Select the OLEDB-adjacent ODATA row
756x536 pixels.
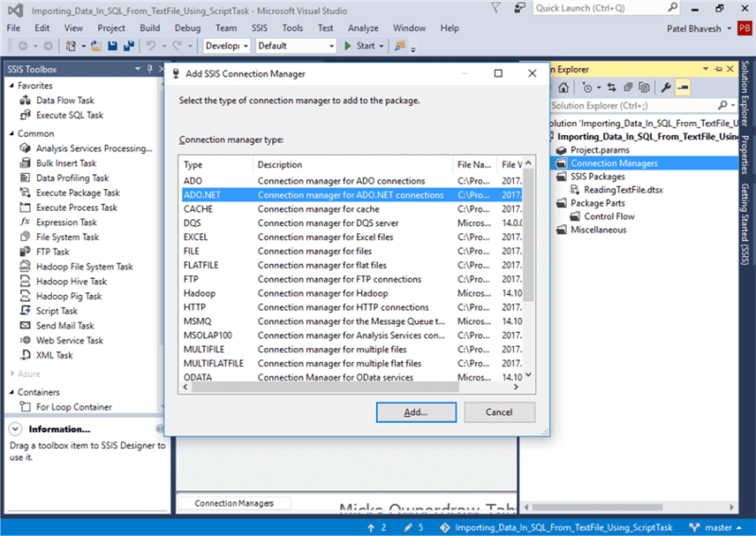click(x=352, y=377)
